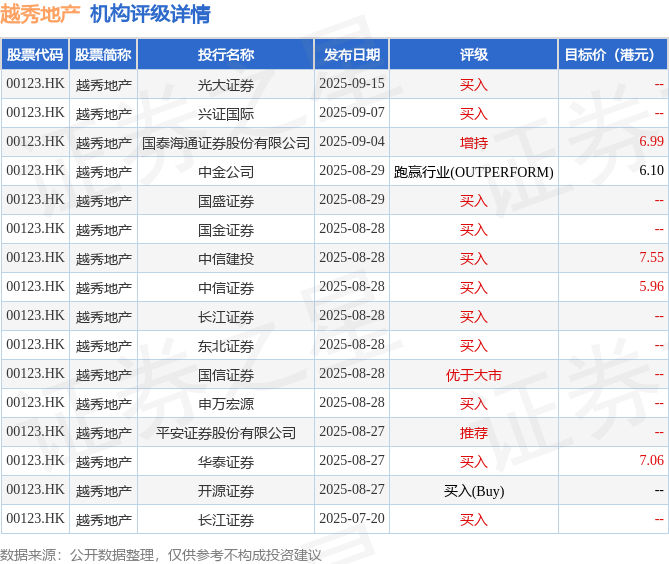
Task: Click the orange 越秀地产 title
Action: [x=40, y=14]
